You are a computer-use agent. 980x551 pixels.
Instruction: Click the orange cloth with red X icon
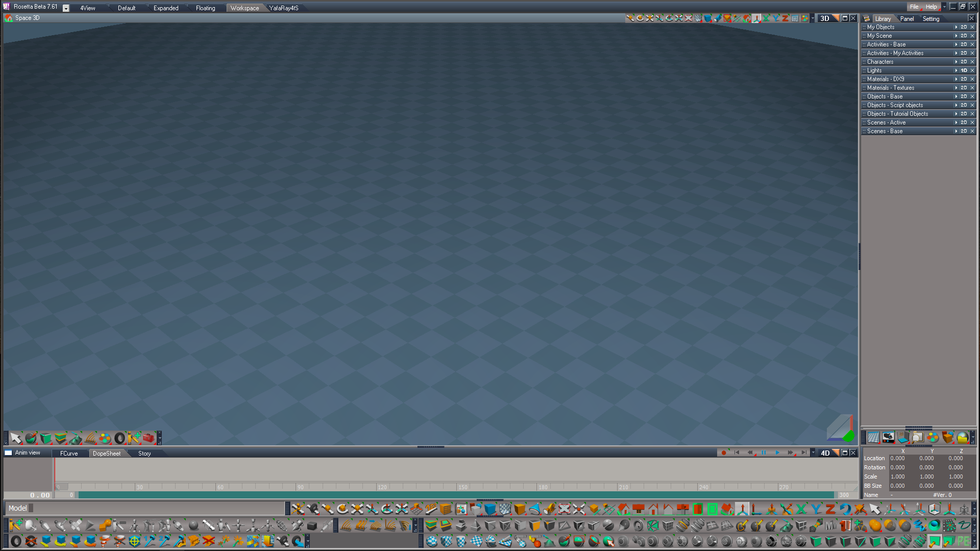click(x=209, y=541)
